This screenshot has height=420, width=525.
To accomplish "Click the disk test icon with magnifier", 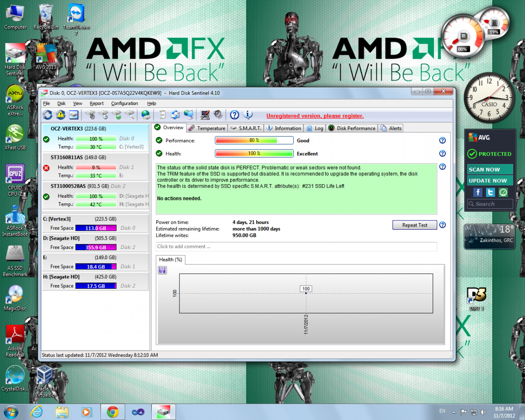I will [130, 115].
